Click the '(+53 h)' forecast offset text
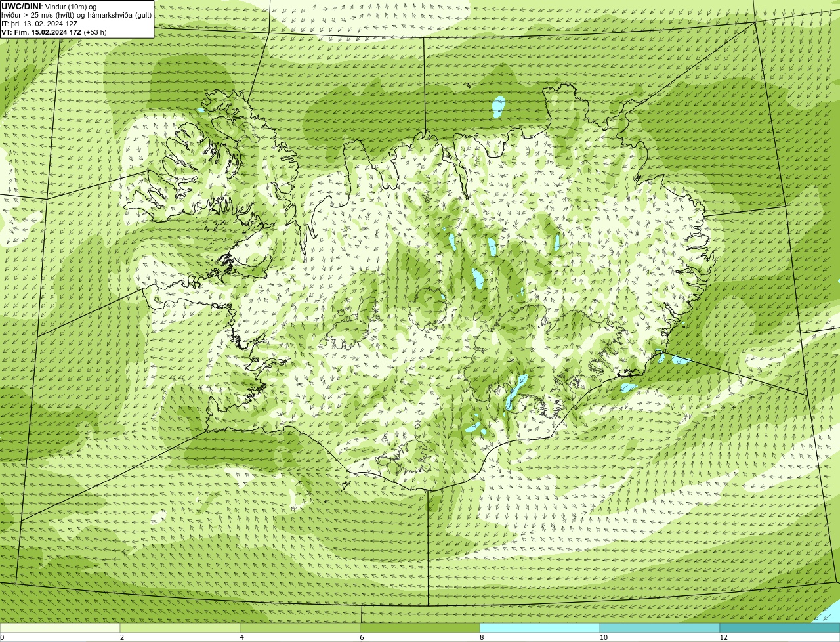This screenshot has height=642, width=840. tap(95, 32)
